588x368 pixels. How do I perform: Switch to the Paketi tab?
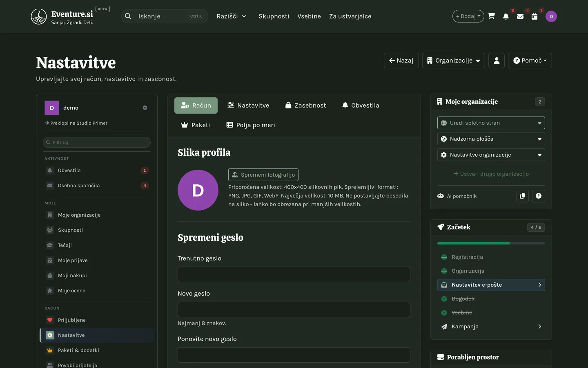pyautogui.click(x=196, y=125)
